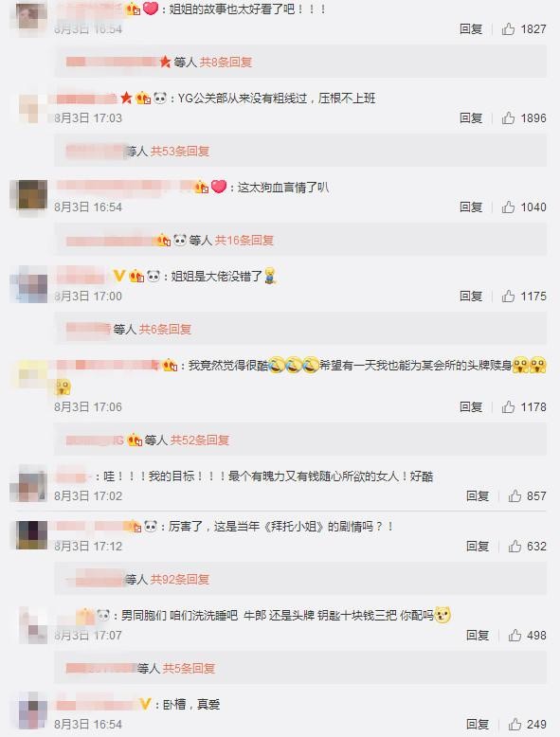Open avatar of 这太狗血言情了叭 commenter
The image size is (560, 737).
28,194
